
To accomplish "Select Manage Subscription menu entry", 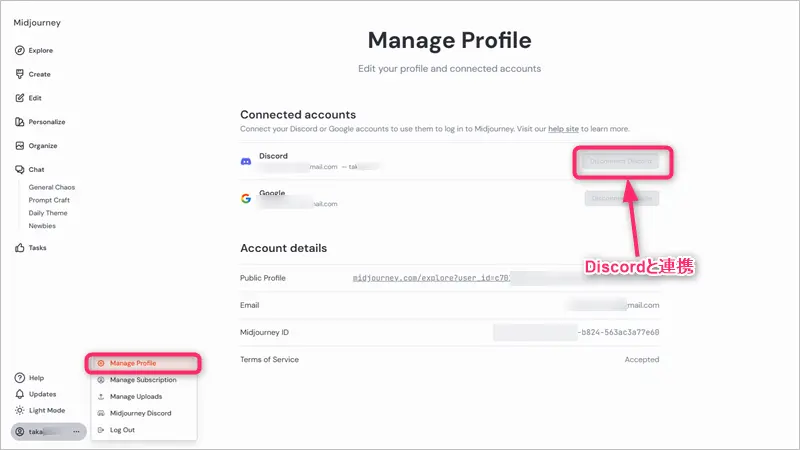I will tap(143, 380).
